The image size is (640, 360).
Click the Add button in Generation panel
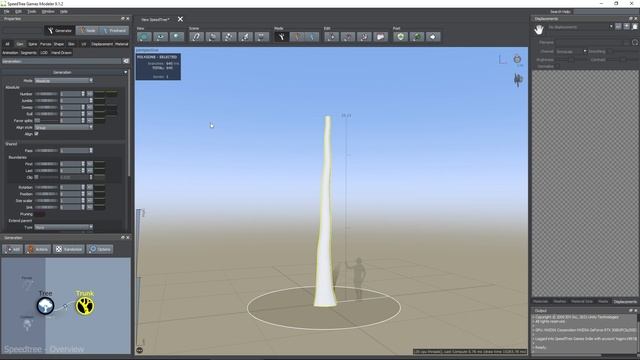[13, 249]
